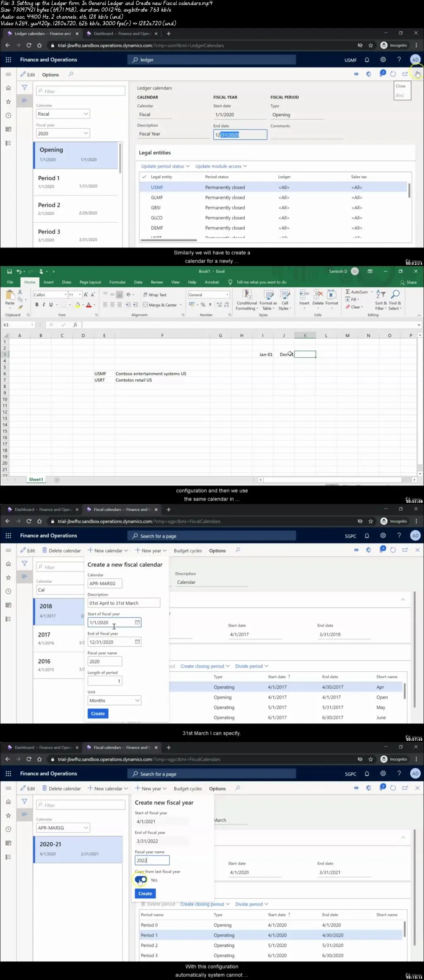
Task: Click the red Font Color button in Excel
Action: tap(89, 305)
